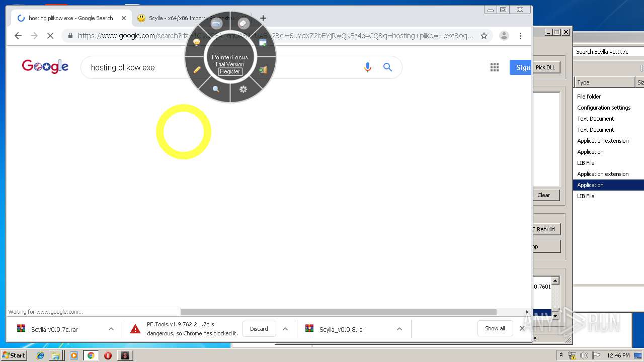Show all downloads
The width and height of the screenshot is (644, 362).
pos(495,328)
